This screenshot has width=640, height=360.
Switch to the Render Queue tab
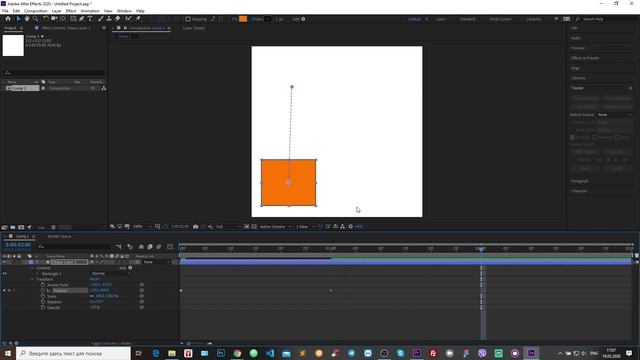60,236
